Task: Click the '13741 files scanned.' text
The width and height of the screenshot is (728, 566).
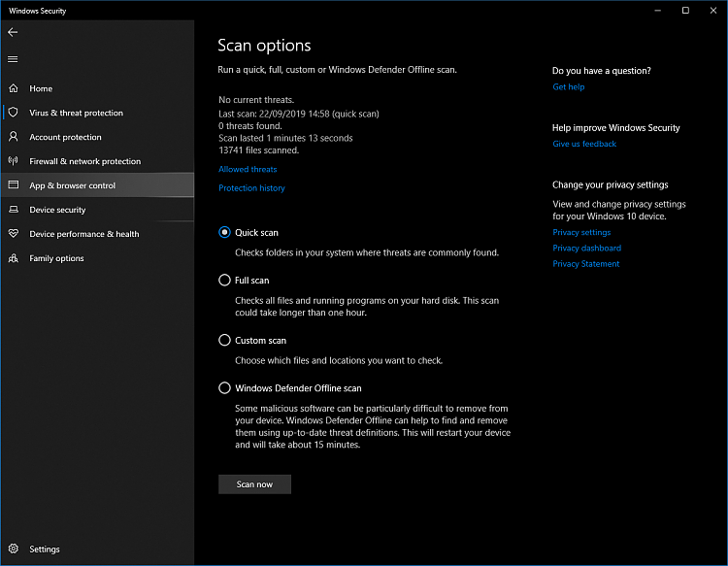Action: click(x=258, y=150)
